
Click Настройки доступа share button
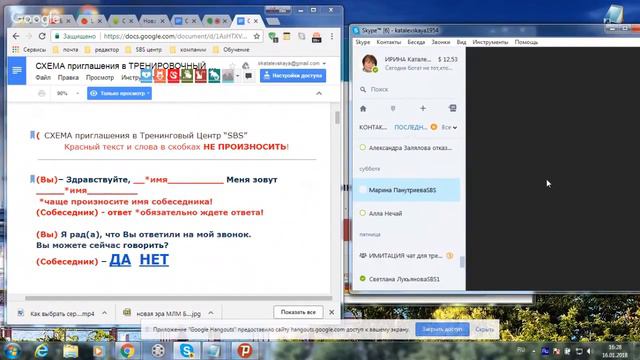tap(293, 76)
